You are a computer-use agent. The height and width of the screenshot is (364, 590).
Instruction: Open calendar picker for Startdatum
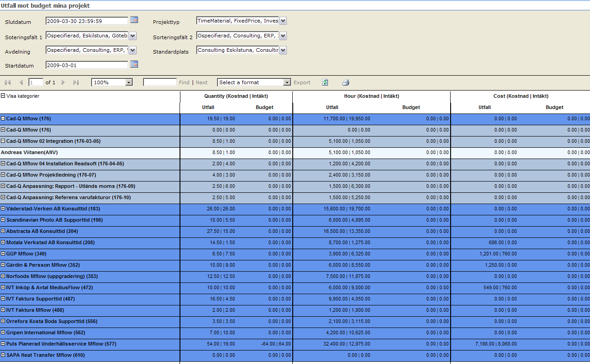pyautogui.click(x=134, y=64)
